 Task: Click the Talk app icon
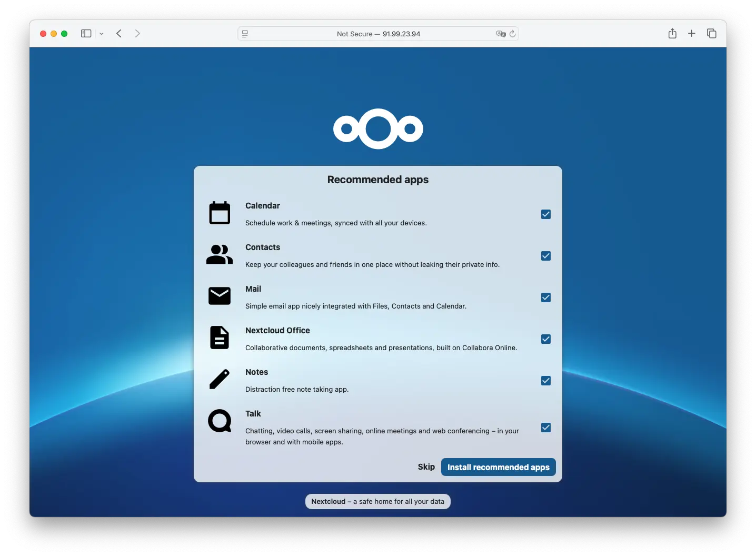point(220,421)
